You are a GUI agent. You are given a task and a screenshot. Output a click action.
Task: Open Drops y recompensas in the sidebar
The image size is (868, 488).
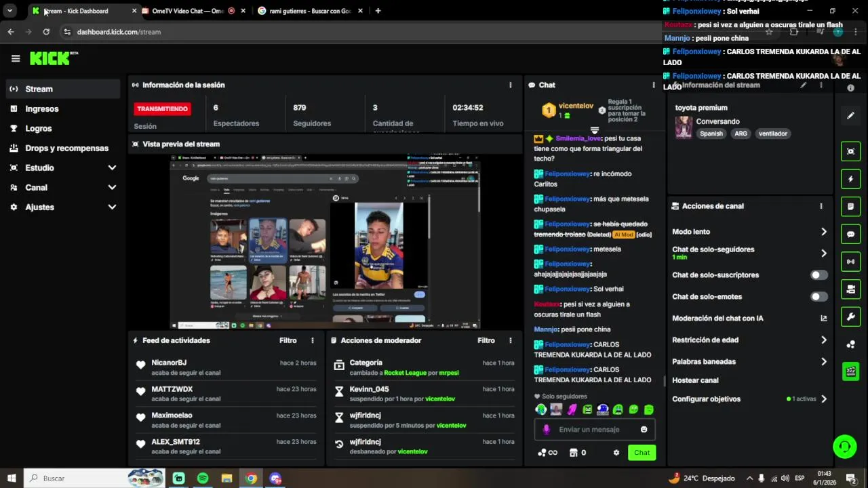(62, 148)
